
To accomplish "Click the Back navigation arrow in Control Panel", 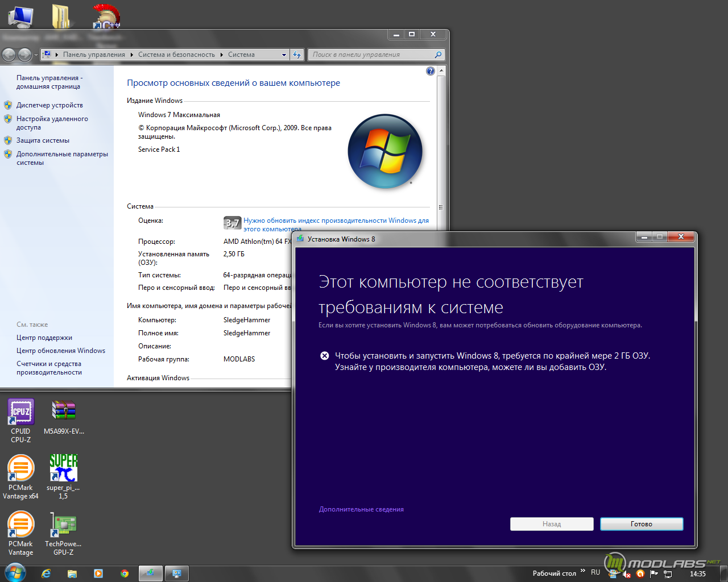I will 9,55.
